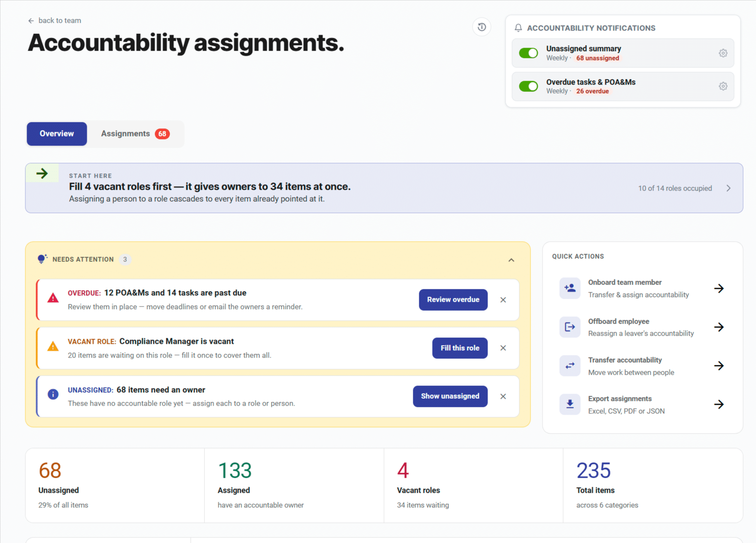Viewport: 756px width, 543px height.
Task: Click the 68 Unassigned stat card
Action: point(115,485)
